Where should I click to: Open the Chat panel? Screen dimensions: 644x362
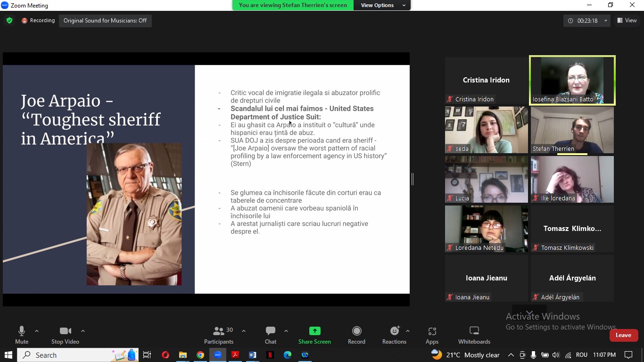click(x=271, y=335)
